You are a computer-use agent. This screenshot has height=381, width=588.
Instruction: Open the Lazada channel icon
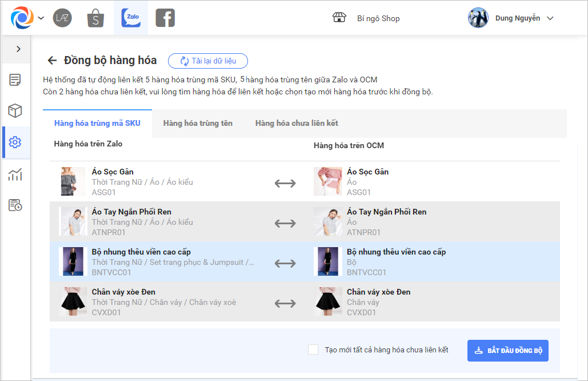point(62,18)
